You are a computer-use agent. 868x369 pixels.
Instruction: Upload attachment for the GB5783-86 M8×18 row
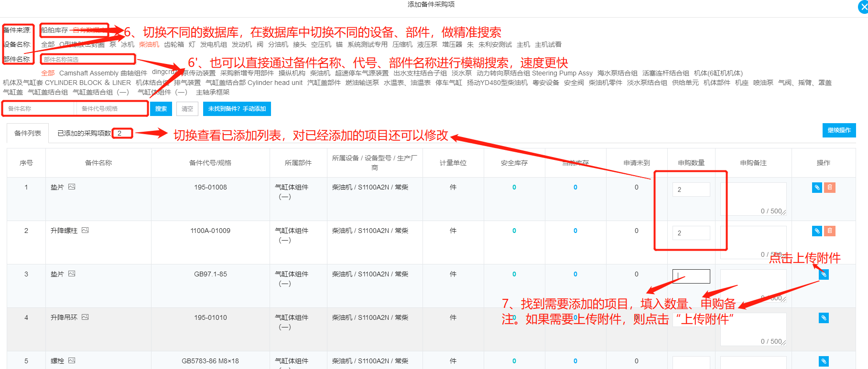824,361
